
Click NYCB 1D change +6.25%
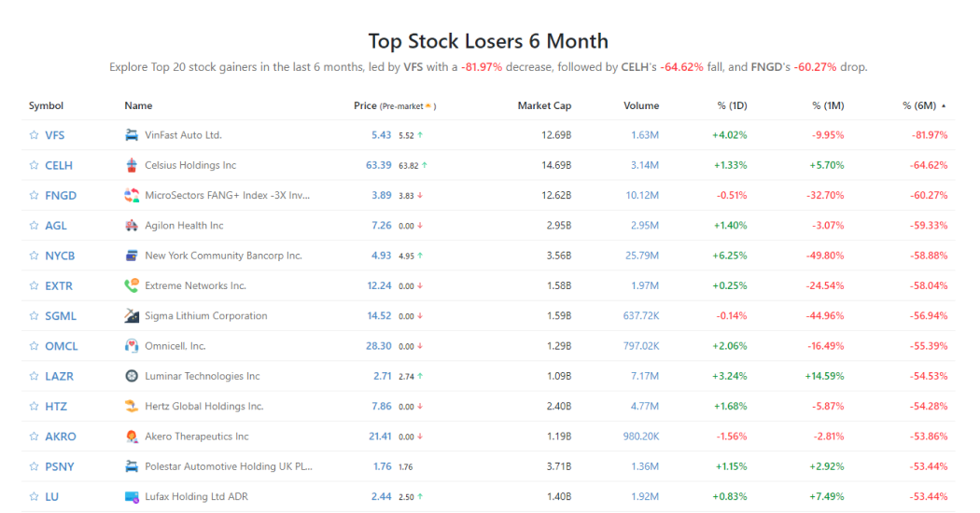pos(730,256)
